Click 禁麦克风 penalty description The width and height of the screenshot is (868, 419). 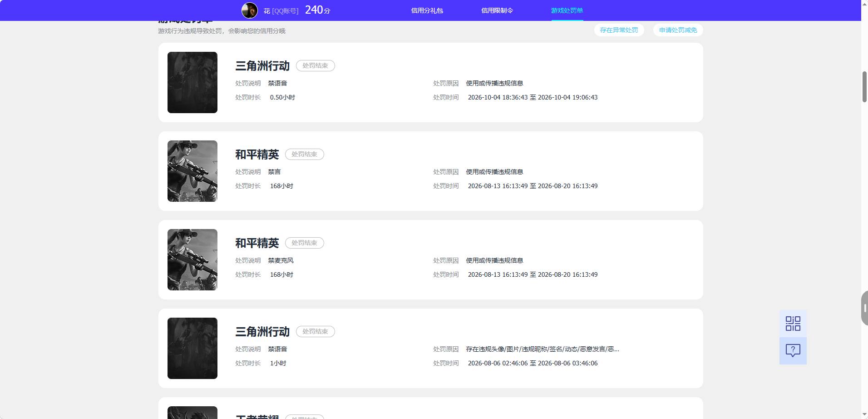coord(281,260)
